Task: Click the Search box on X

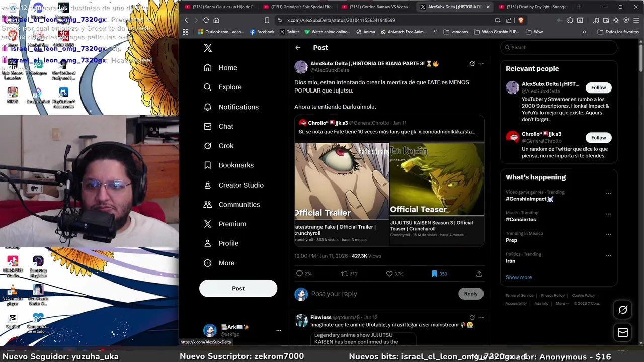Action: pyautogui.click(x=558, y=47)
